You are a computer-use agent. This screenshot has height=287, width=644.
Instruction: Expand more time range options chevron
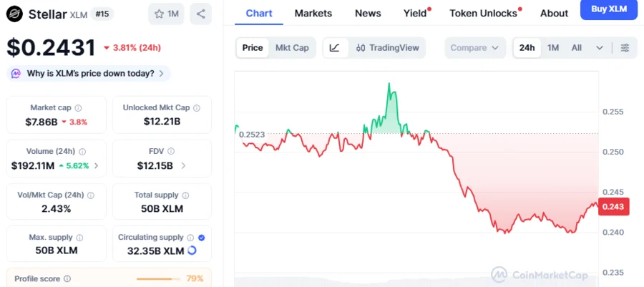[600, 48]
